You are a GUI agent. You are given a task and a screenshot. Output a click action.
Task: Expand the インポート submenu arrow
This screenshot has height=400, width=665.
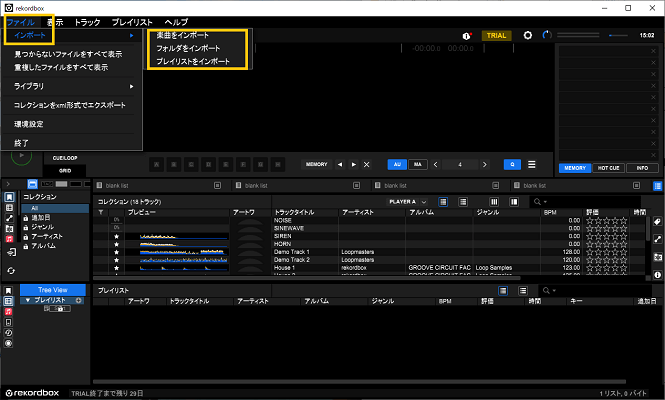[x=131, y=36]
